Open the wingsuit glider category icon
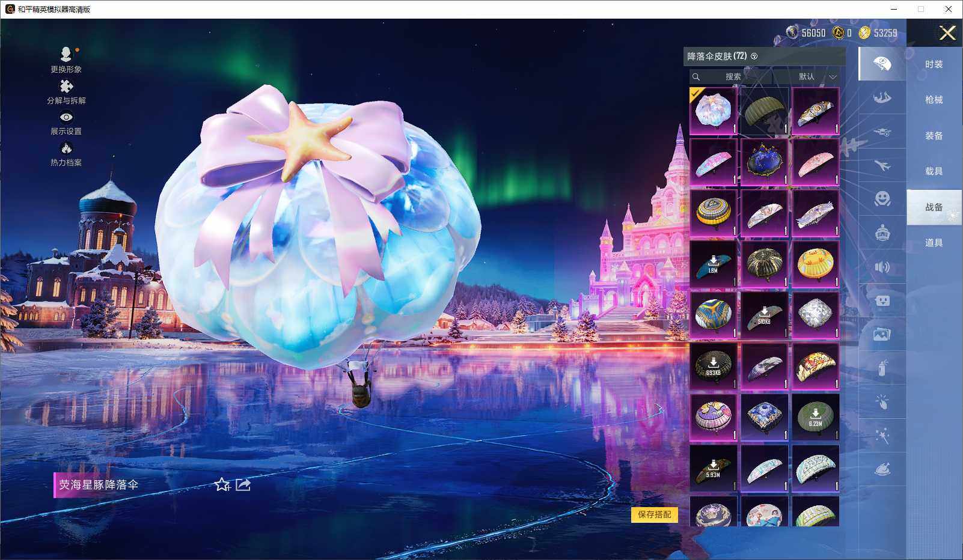 coord(882,97)
